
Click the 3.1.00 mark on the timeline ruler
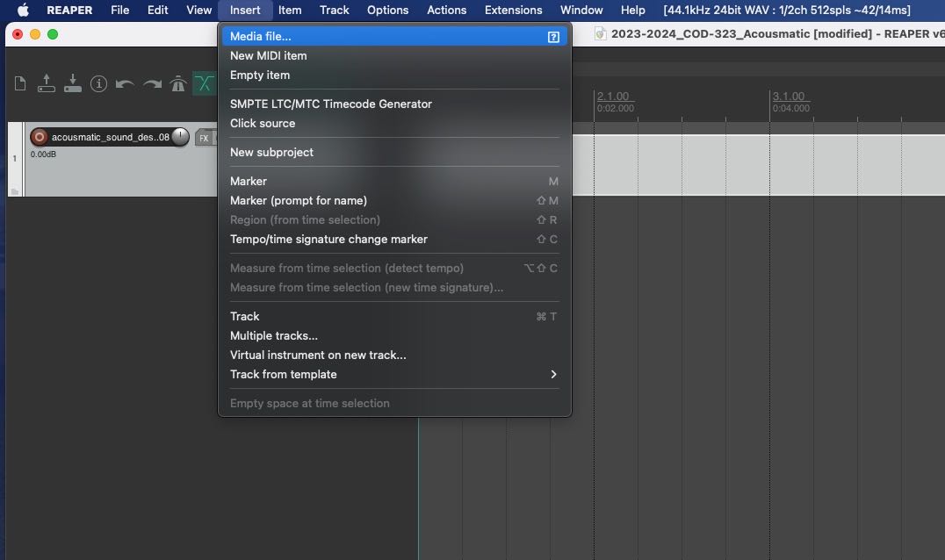(x=787, y=97)
